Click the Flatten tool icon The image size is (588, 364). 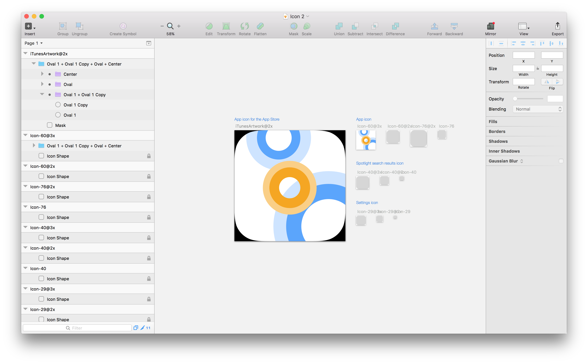point(260,26)
